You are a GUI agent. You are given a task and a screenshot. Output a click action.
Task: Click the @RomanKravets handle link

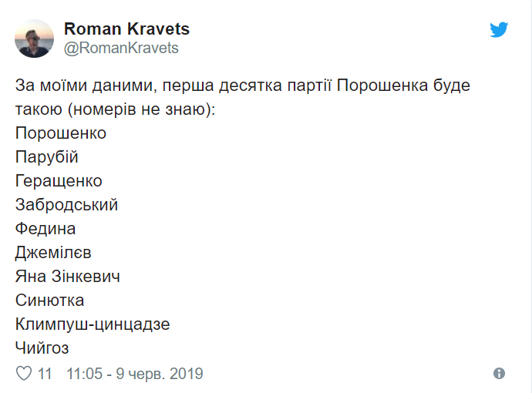[x=121, y=48]
